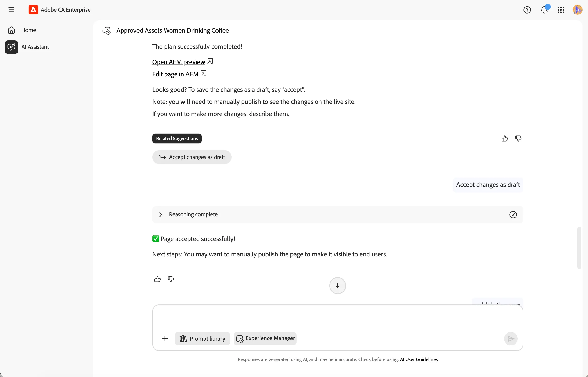
Task: Choose Accept changes as draft suggestion
Action: pos(192,157)
